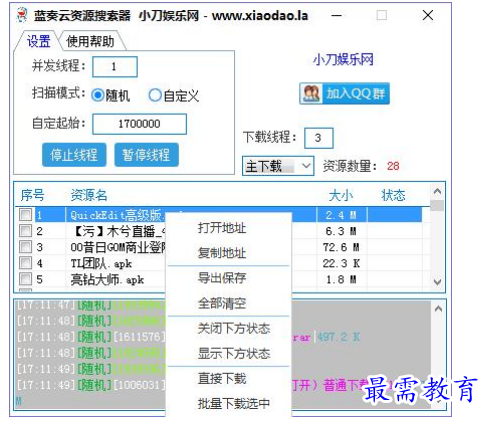Switch to the 设置 tab

[x=38, y=41]
